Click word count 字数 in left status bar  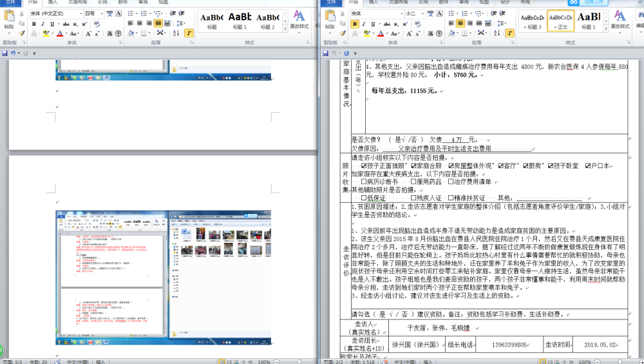[38, 362]
